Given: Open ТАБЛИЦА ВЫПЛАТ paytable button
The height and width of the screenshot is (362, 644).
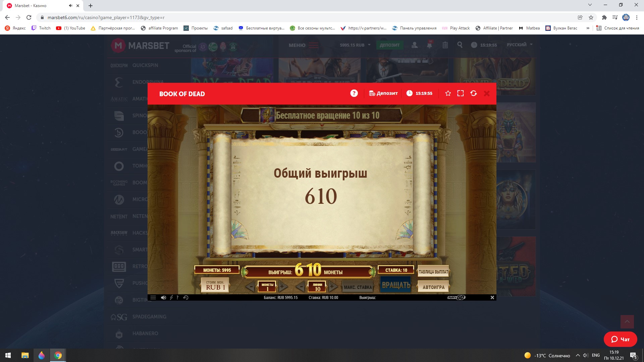Looking at the screenshot, I should click(x=433, y=272).
